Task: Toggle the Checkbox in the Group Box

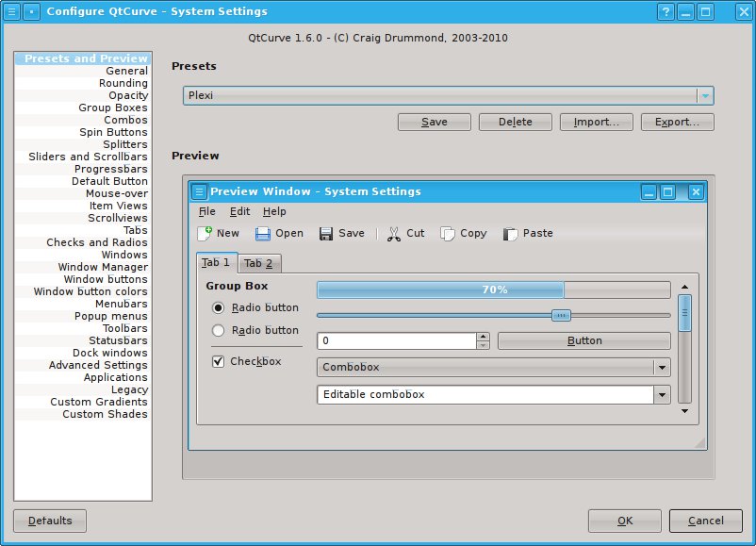Action: tap(219, 361)
